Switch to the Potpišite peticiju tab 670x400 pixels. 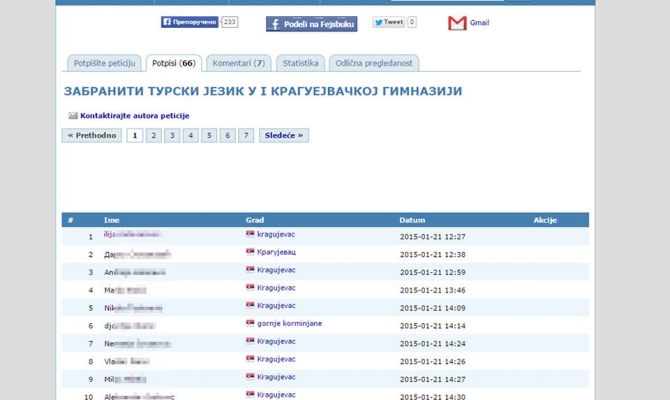[x=103, y=63]
